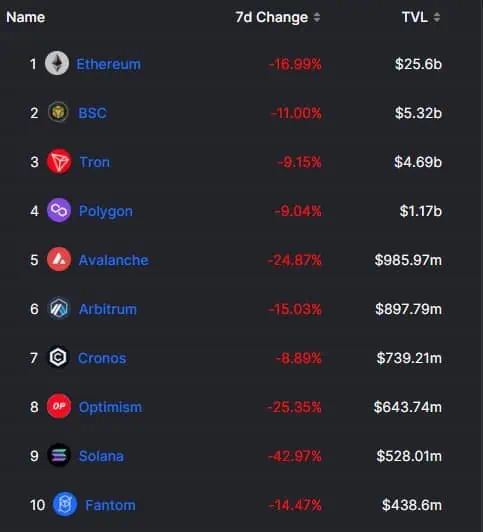Click the 7d Change column header text
The image size is (483, 532).
point(272,17)
